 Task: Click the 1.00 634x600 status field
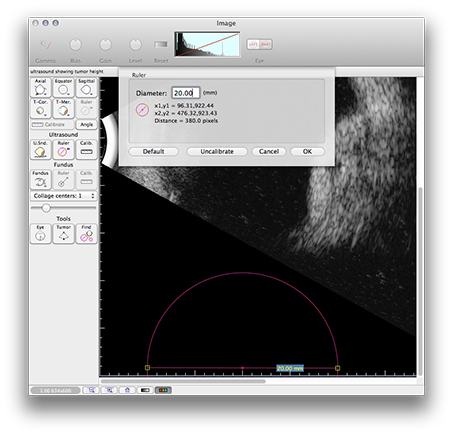pyautogui.click(x=55, y=390)
